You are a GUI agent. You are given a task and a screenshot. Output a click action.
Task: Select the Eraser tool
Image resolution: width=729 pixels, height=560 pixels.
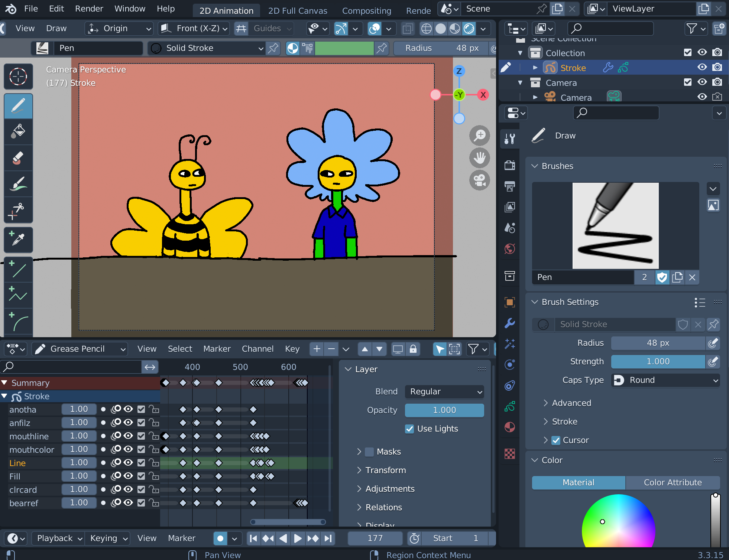(x=18, y=158)
